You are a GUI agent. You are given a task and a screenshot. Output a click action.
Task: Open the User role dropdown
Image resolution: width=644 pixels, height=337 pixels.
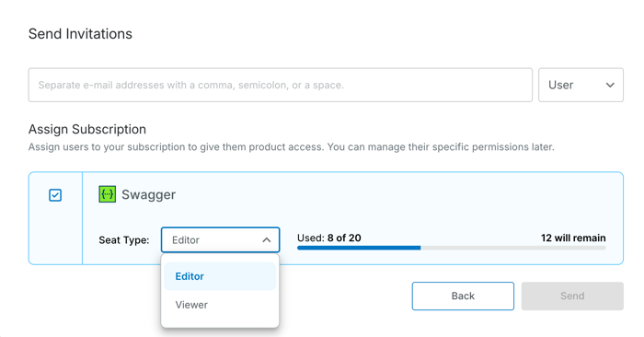(581, 85)
